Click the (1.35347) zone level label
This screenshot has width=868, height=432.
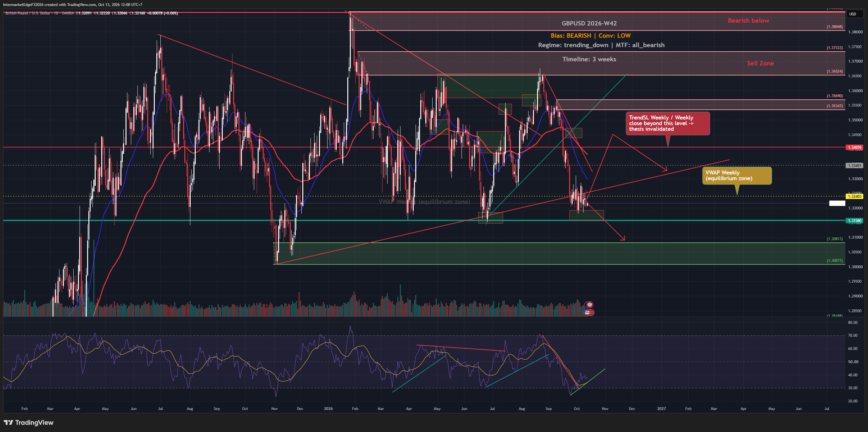point(834,106)
